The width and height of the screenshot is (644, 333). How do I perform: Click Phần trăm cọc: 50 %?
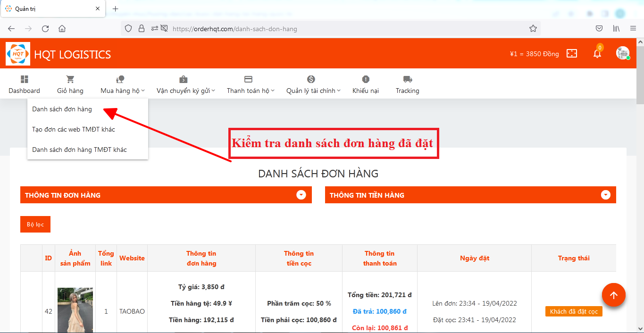click(299, 303)
